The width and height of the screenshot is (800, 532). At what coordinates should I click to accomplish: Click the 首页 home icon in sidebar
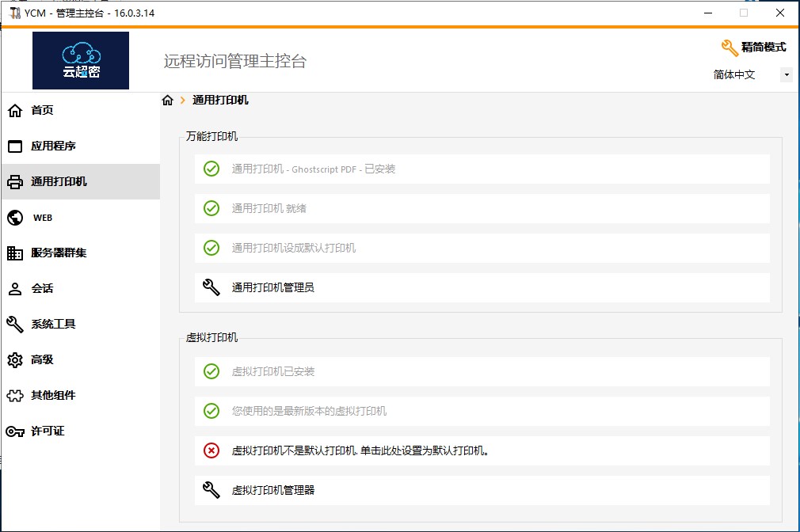point(15,110)
